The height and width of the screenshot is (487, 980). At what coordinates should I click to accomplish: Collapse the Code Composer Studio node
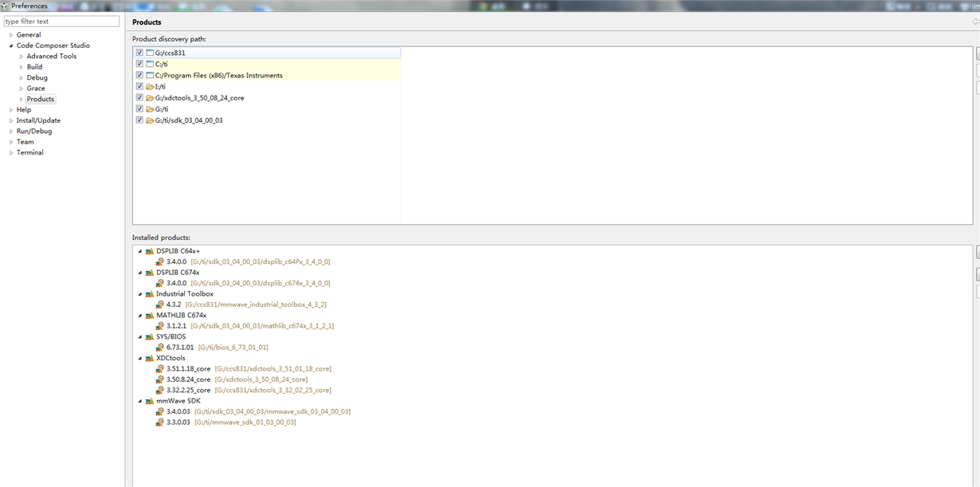[x=11, y=46]
